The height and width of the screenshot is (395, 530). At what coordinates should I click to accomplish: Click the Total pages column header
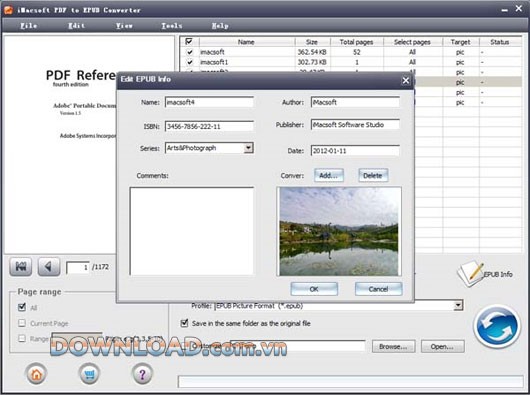tap(356, 42)
